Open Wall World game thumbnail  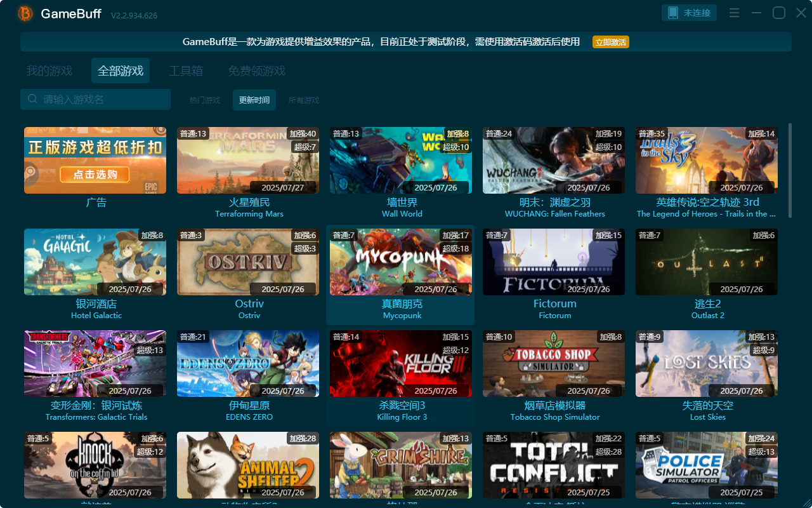pyautogui.click(x=401, y=160)
